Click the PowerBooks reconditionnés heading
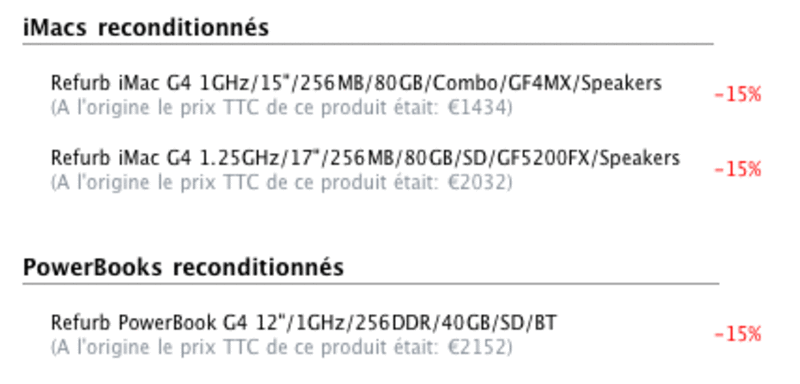800x384 pixels. pyautogui.click(x=183, y=267)
